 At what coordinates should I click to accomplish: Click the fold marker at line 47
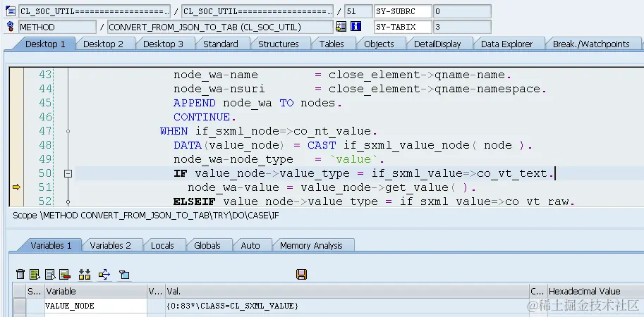pyautogui.click(x=68, y=131)
